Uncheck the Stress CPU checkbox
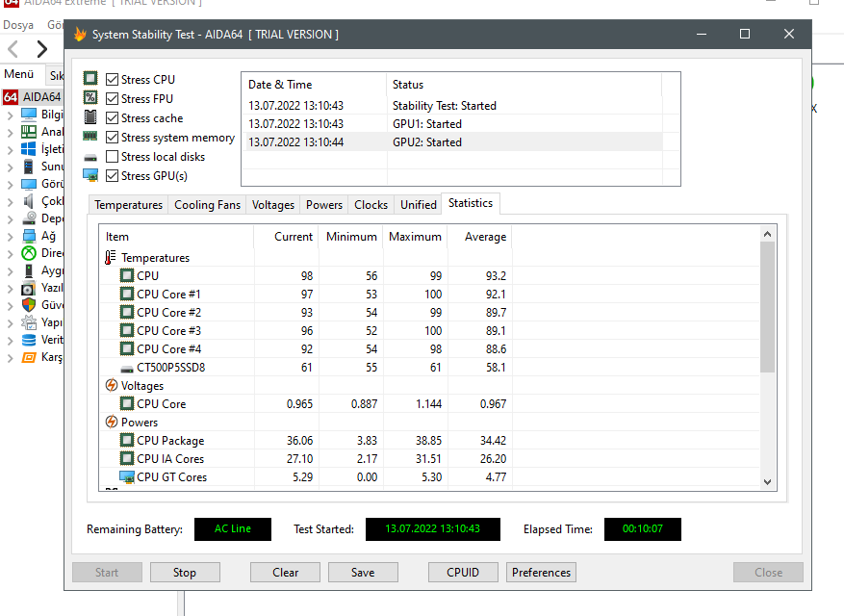The height and width of the screenshot is (616, 844). pyautogui.click(x=112, y=80)
